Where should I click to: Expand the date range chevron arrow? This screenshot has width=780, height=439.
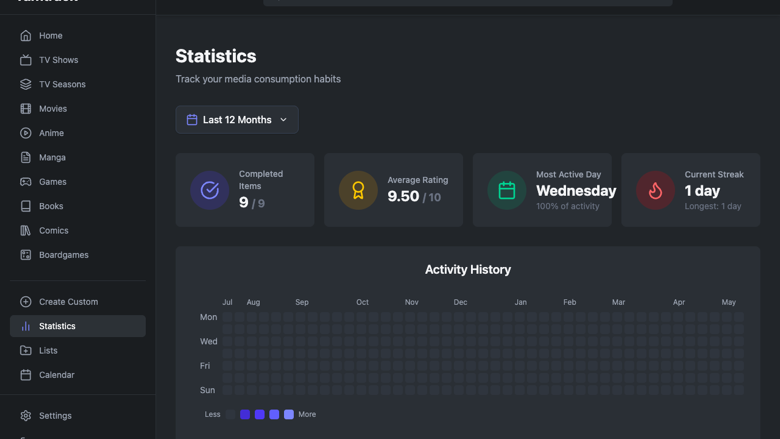coord(284,120)
